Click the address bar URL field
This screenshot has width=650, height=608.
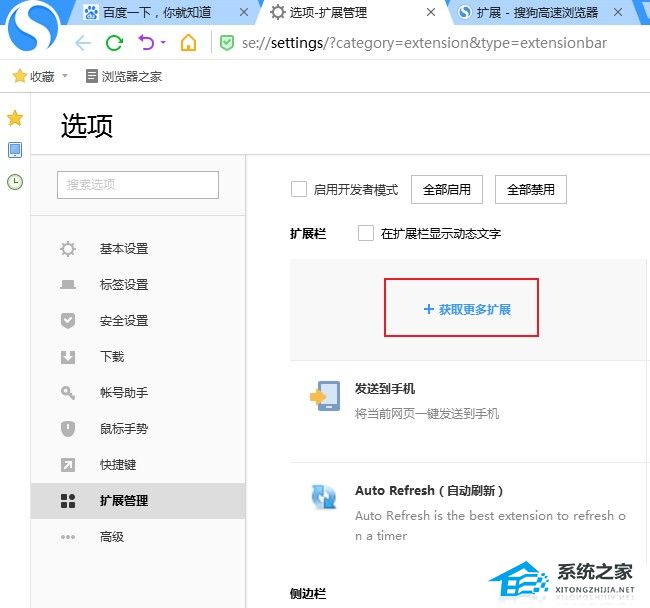click(x=424, y=43)
